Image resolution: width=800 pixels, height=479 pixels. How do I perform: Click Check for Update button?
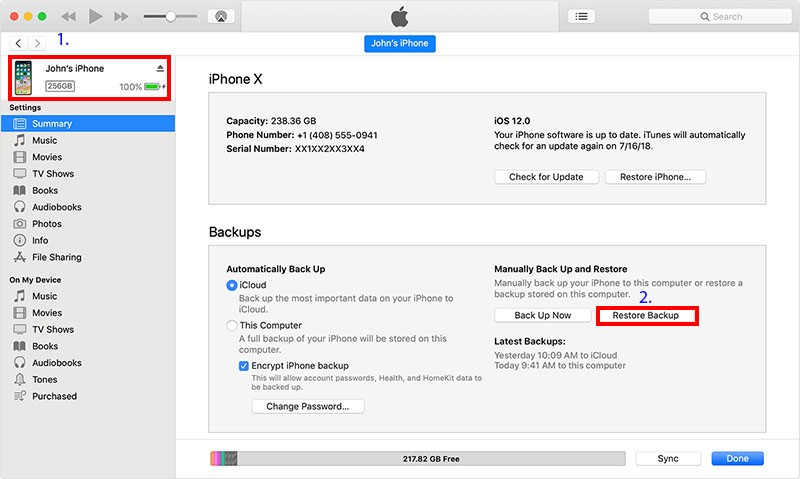(546, 177)
